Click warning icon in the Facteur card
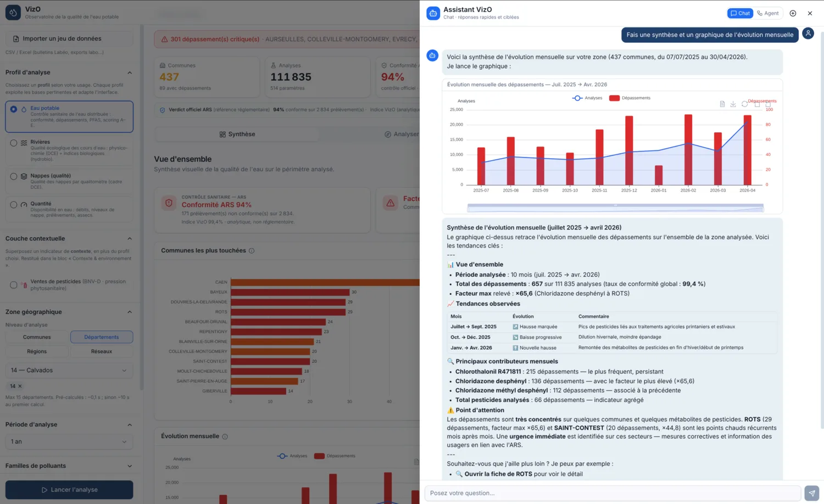This screenshot has width=824, height=504. click(390, 203)
